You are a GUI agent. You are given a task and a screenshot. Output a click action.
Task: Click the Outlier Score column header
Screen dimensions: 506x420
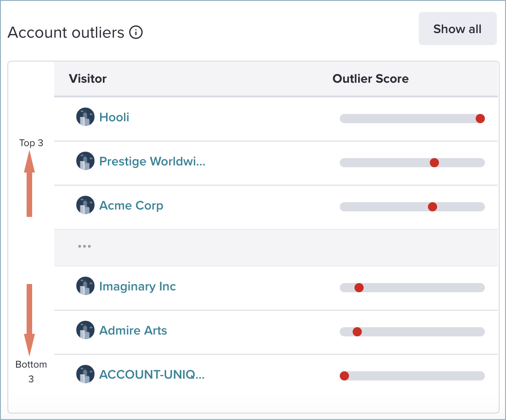click(371, 79)
